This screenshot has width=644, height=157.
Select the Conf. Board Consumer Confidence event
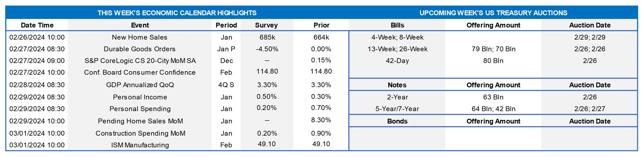[140, 72]
